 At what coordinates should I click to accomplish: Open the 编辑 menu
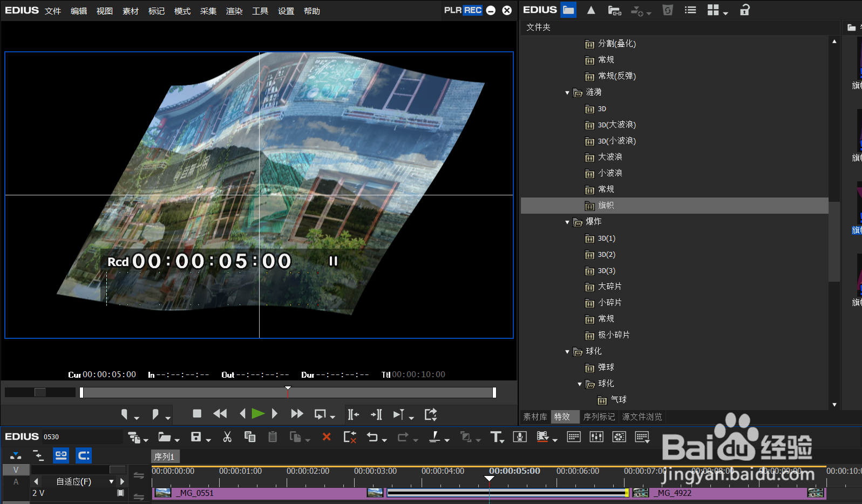coord(79,11)
